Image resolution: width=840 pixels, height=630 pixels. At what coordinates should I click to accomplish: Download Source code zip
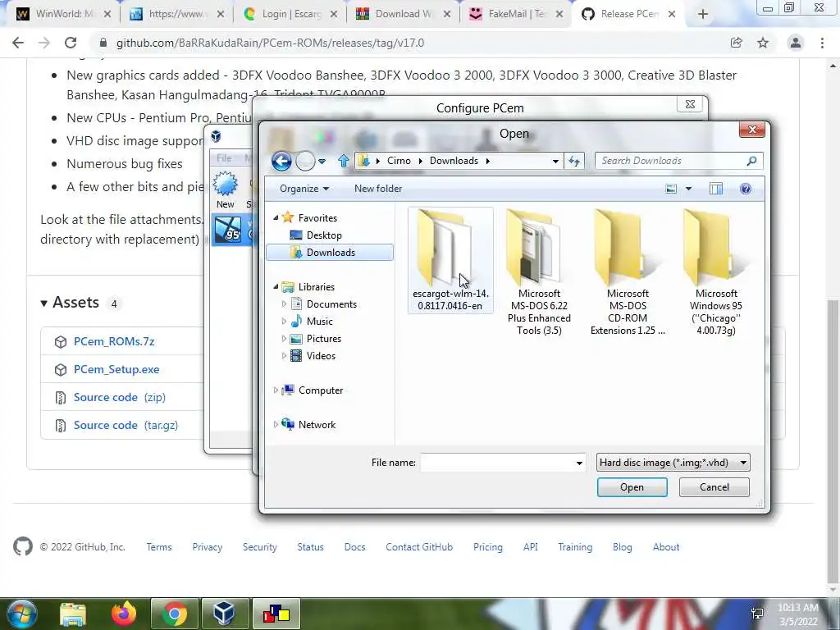[120, 397]
